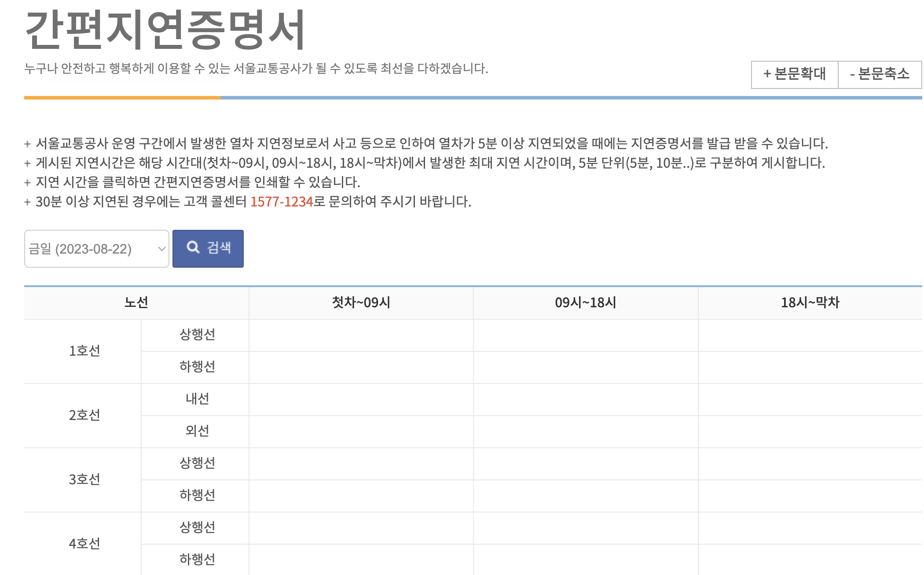Click 1호선 상행선 direction cell
This screenshot has width=924, height=575.
point(197,335)
